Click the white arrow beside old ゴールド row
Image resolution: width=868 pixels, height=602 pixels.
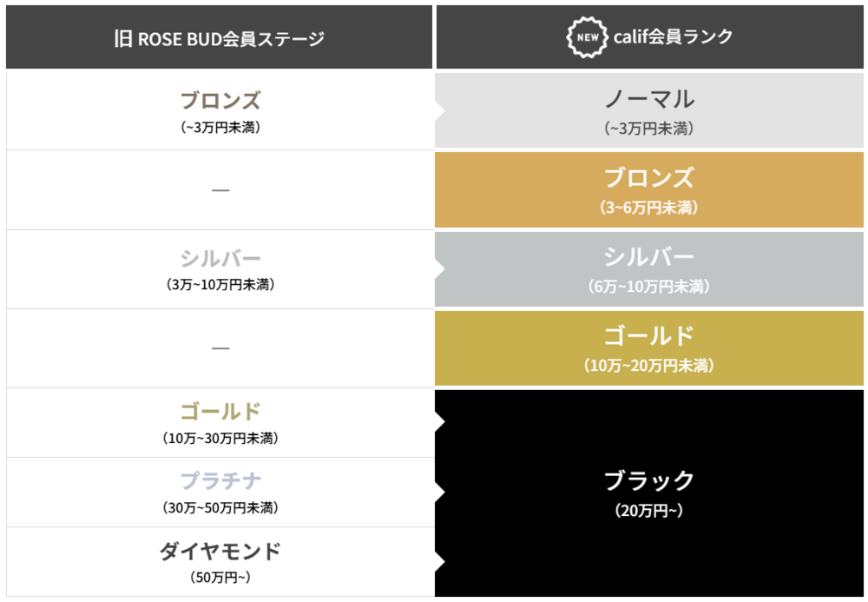pyautogui.click(x=439, y=422)
